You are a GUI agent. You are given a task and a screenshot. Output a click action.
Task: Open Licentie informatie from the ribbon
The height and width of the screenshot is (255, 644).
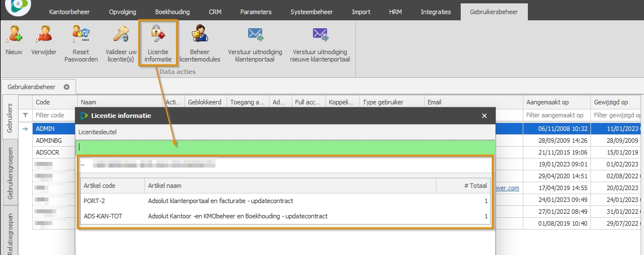(157, 36)
